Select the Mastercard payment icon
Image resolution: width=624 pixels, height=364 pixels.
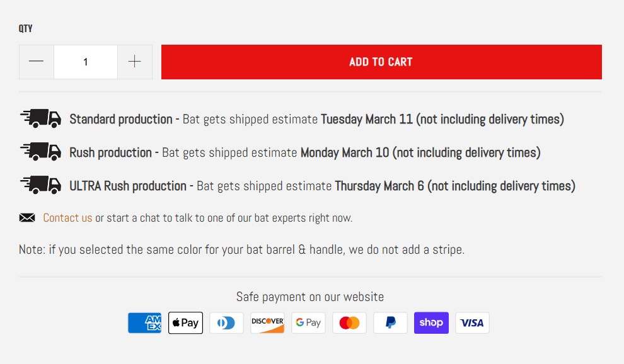[349, 322]
